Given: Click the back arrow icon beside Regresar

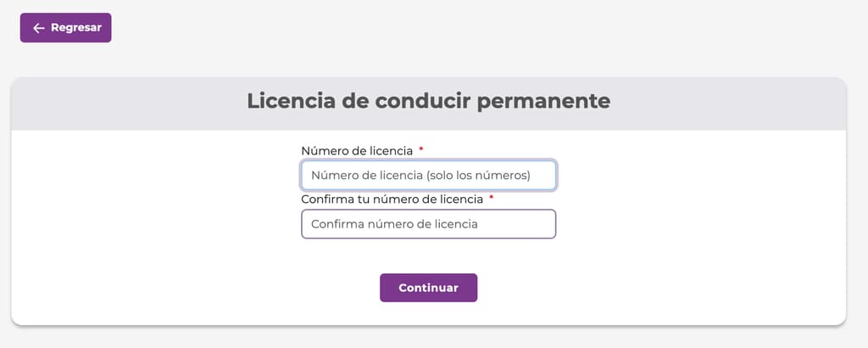Looking at the screenshot, I should pos(38,28).
